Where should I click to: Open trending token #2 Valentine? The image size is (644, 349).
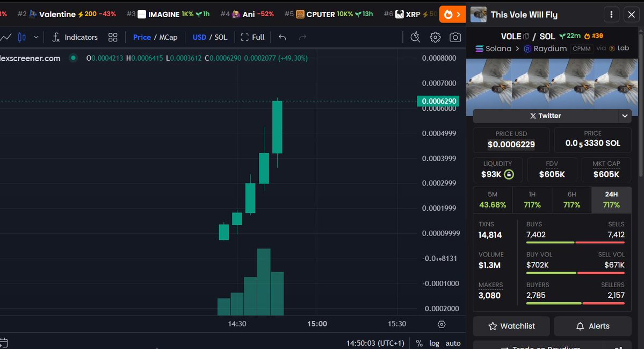click(x=67, y=14)
